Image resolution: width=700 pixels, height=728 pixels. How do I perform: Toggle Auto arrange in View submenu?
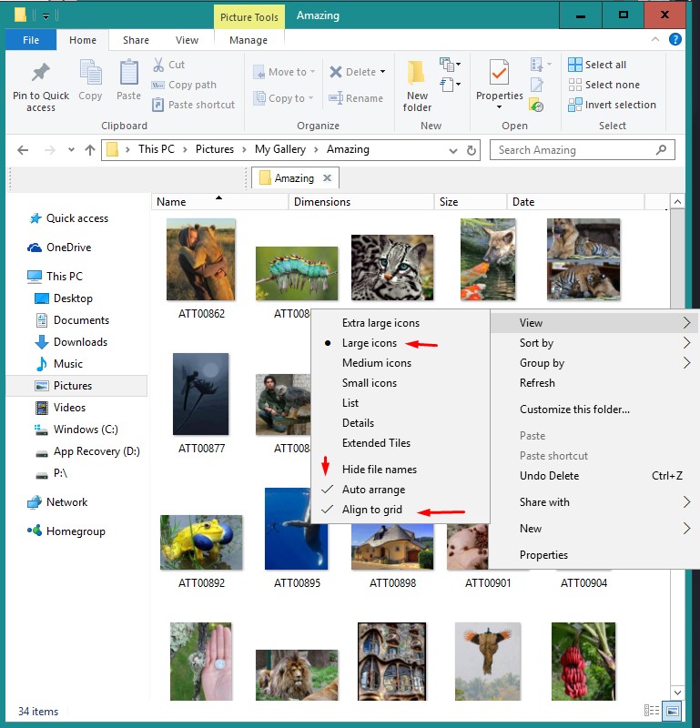pos(373,490)
